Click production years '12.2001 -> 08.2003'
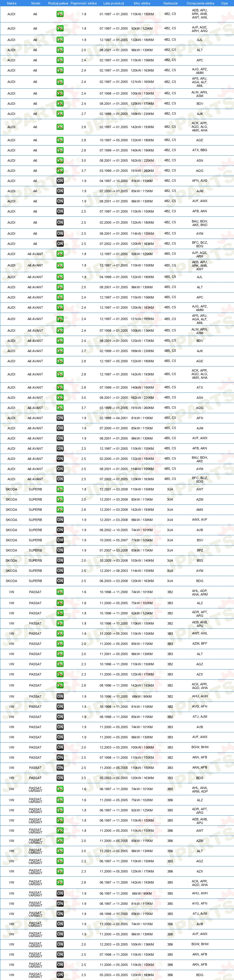 pyautogui.click(x=114, y=571)
